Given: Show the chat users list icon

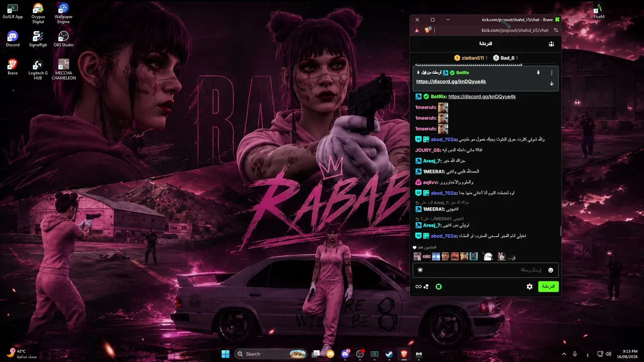Looking at the screenshot, I should click(x=551, y=44).
